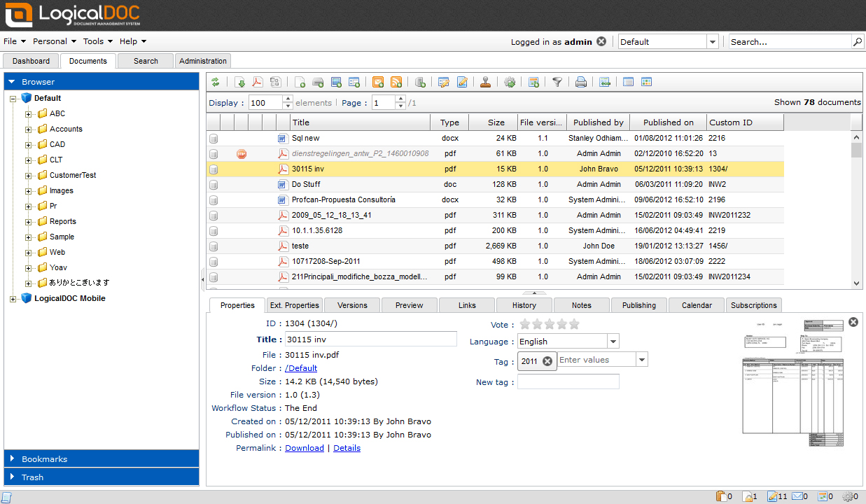
Task: Open the Language dropdown
Action: tap(613, 342)
